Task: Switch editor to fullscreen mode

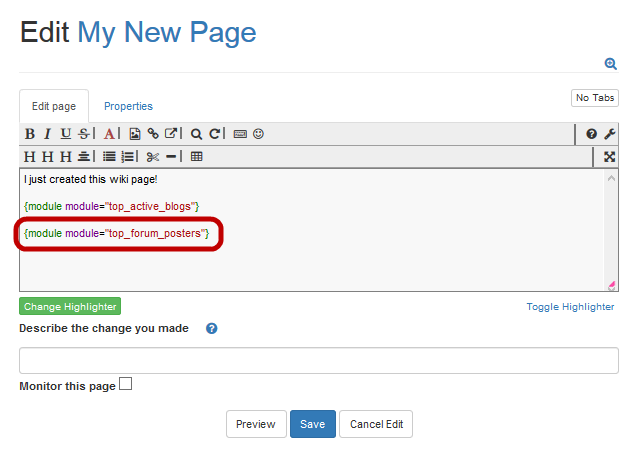Action: [x=609, y=157]
